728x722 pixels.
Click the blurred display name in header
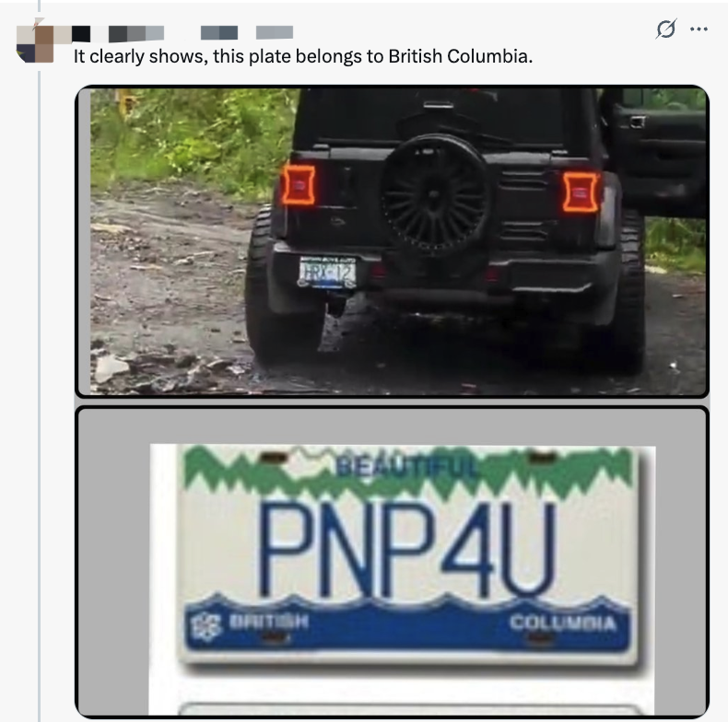point(118,33)
